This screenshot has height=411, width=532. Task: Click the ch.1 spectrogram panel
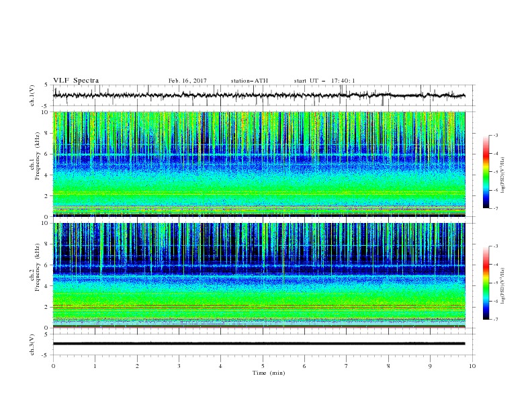tap(259, 164)
